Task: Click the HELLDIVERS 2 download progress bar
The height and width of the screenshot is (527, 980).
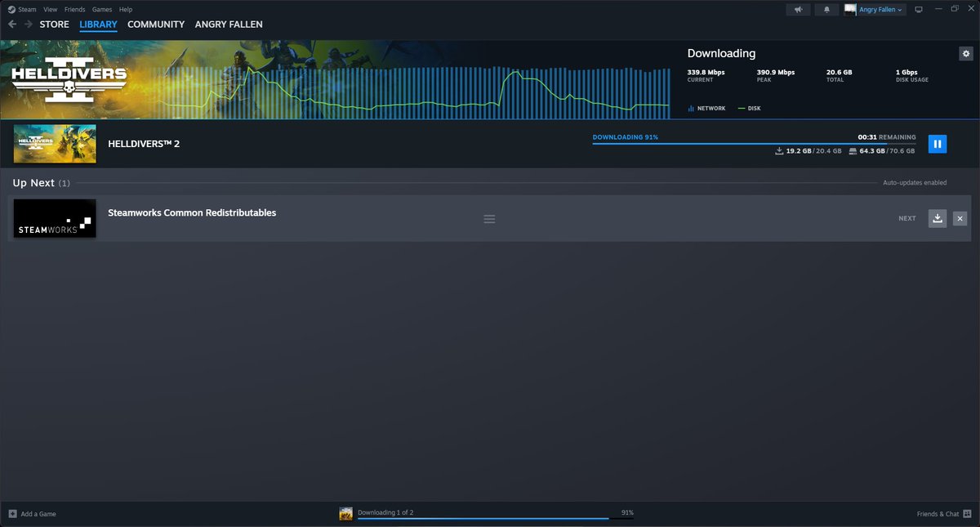Action: click(x=754, y=144)
